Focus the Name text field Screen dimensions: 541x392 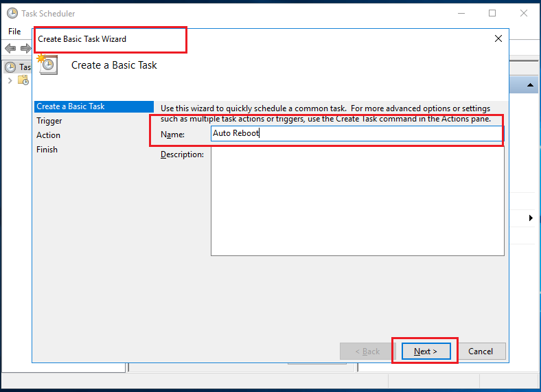tap(357, 133)
